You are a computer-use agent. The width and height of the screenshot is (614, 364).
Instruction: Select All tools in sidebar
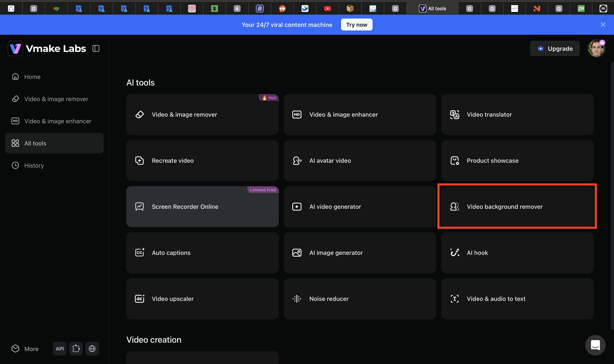[54, 143]
